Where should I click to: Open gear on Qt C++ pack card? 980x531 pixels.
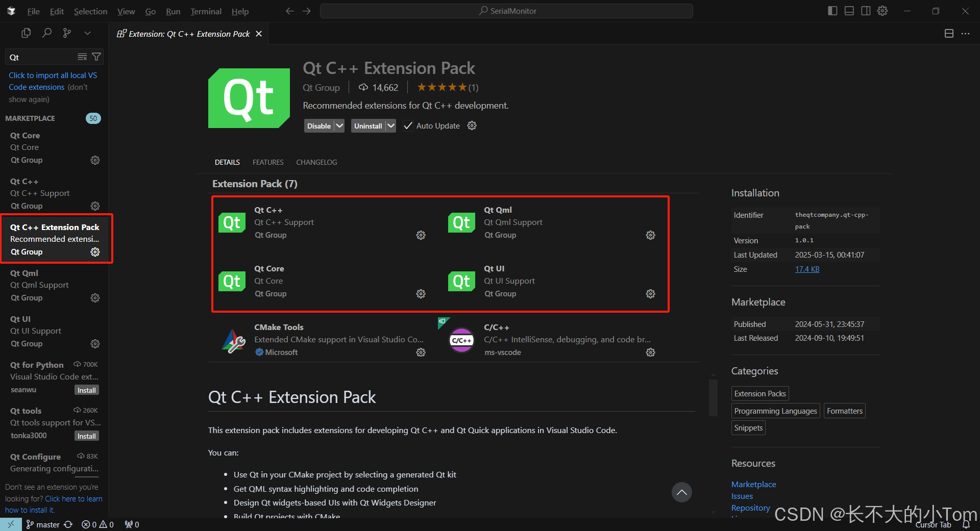click(x=421, y=235)
